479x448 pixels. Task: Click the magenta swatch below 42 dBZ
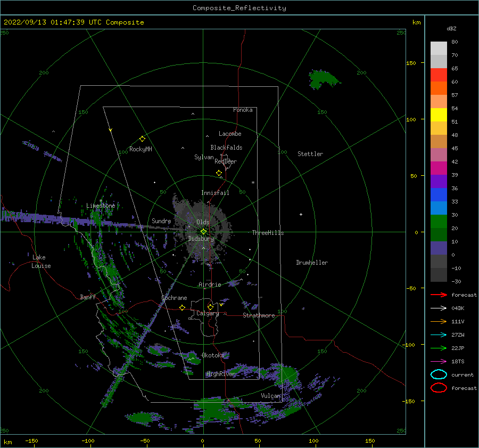(439, 168)
